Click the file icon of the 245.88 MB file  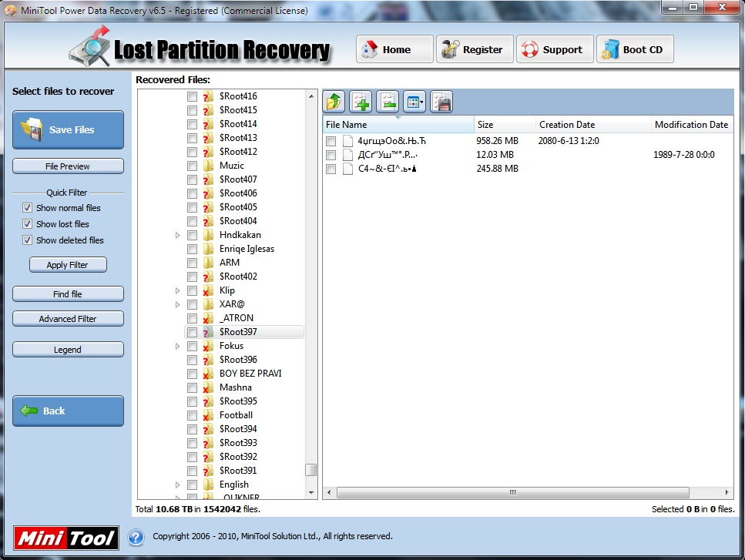[x=348, y=169]
